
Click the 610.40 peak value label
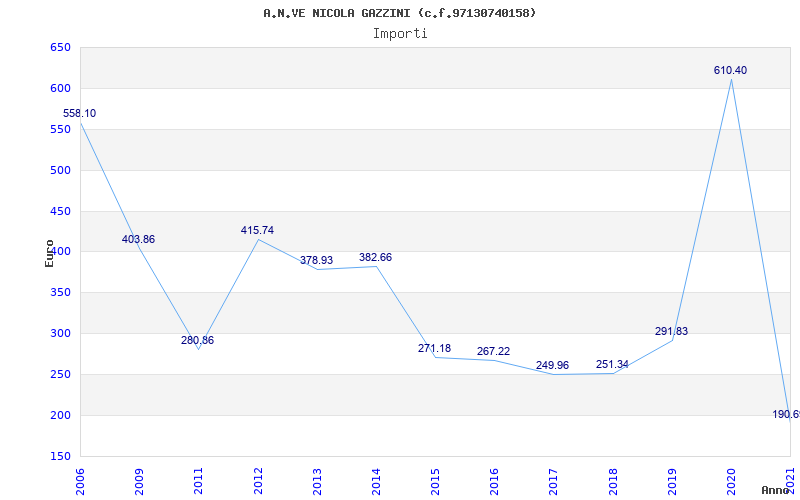point(730,70)
